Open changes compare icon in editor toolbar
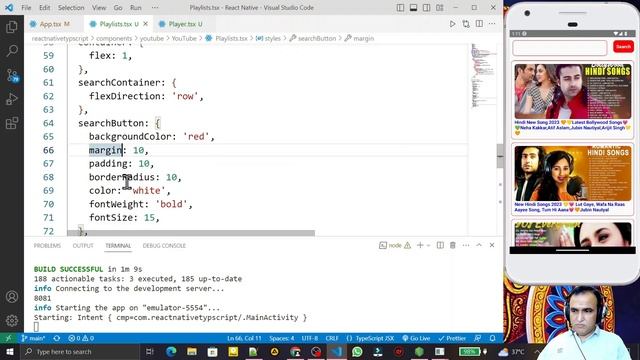The image size is (640, 360). pyautogui.click(x=466, y=24)
